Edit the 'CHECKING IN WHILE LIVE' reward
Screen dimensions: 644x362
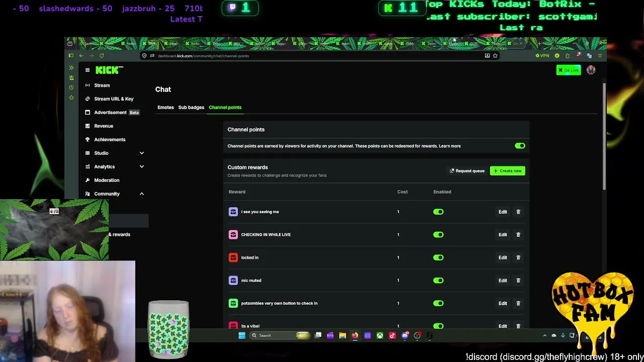(503, 235)
